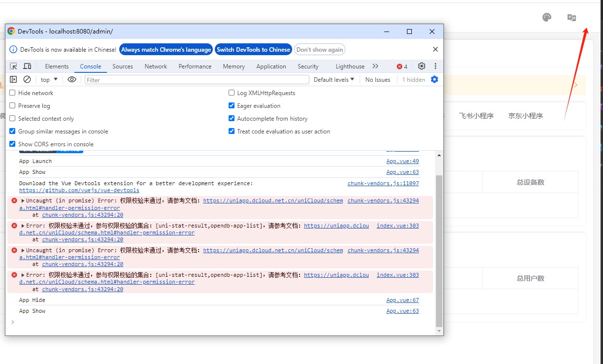This screenshot has width=603, height=364.
Task: Click Switch DevTools to Chinese button
Action: click(x=253, y=50)
